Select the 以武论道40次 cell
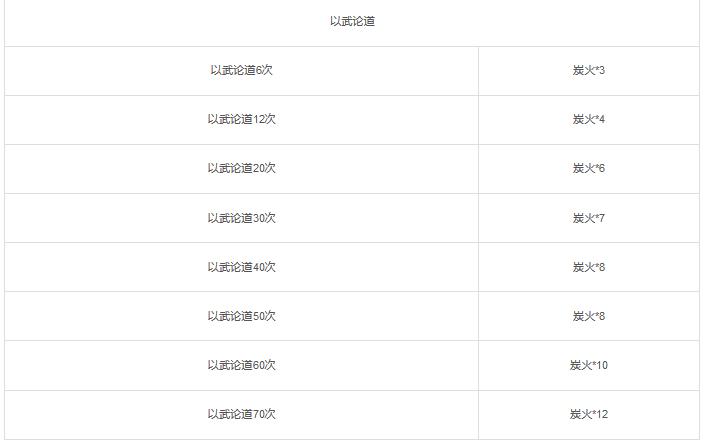The height and width of the screenshot is (444, 706). 241,267
